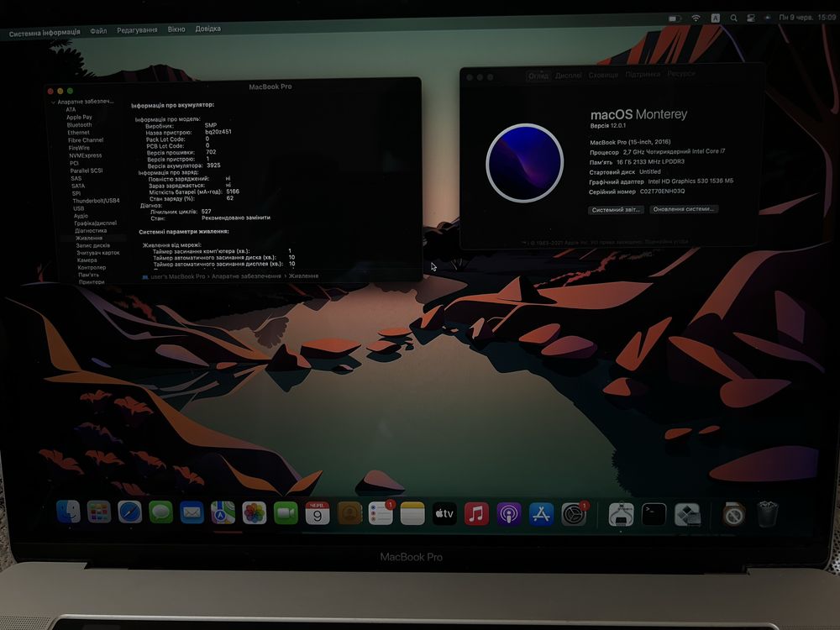Open Finder from the Dock
840x630 pixels.
[68, 512]
